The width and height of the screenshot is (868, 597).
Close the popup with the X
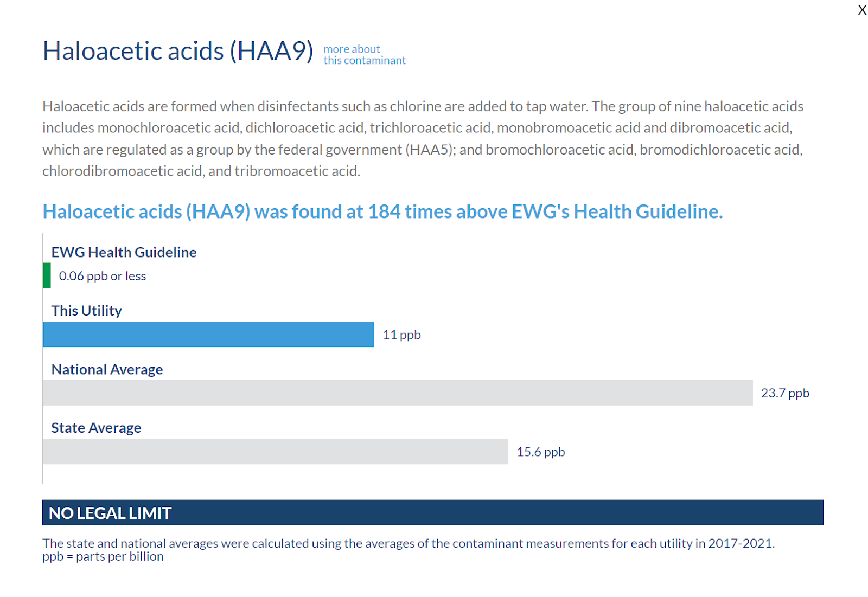pos(862,10)
